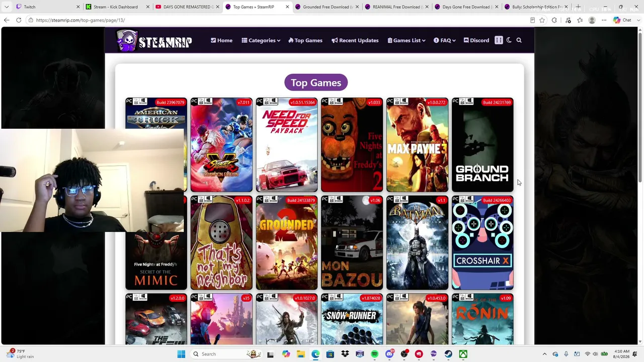Screen dimensions: 644x362
Task: Open the grid menu icon in navbar
Action: tap(499, 40)
